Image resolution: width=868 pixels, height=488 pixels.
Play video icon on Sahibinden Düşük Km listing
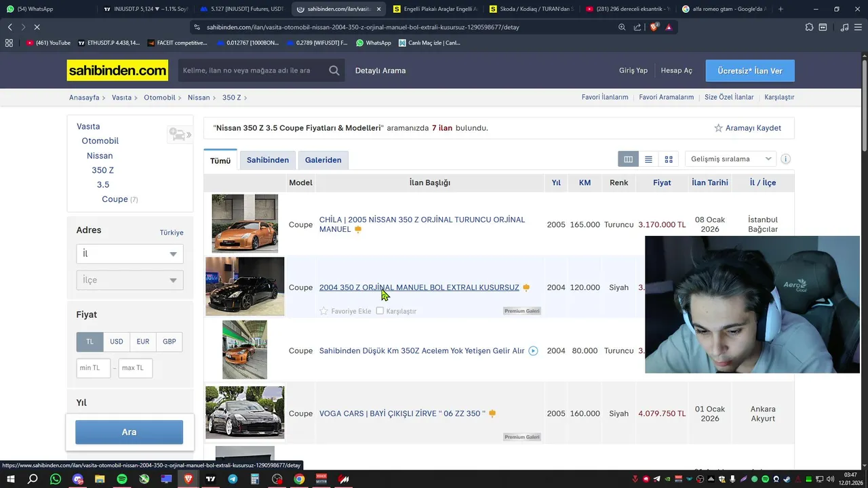[533, 351]
